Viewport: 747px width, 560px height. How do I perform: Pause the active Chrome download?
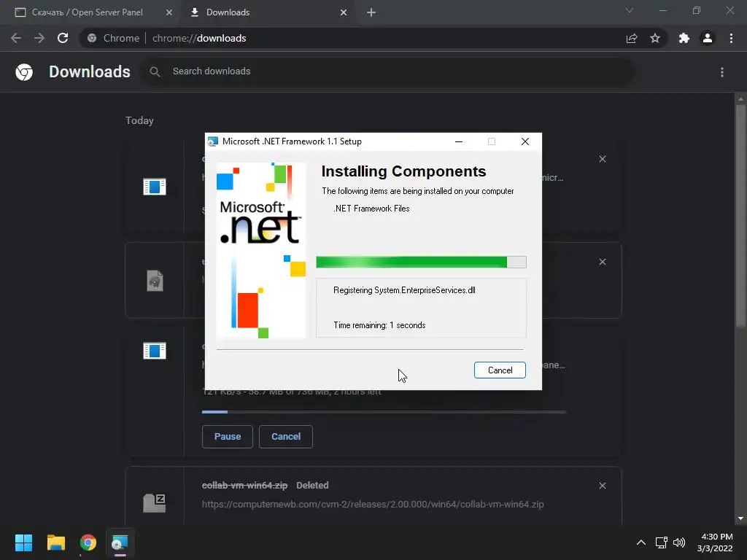tap(228, 436)
